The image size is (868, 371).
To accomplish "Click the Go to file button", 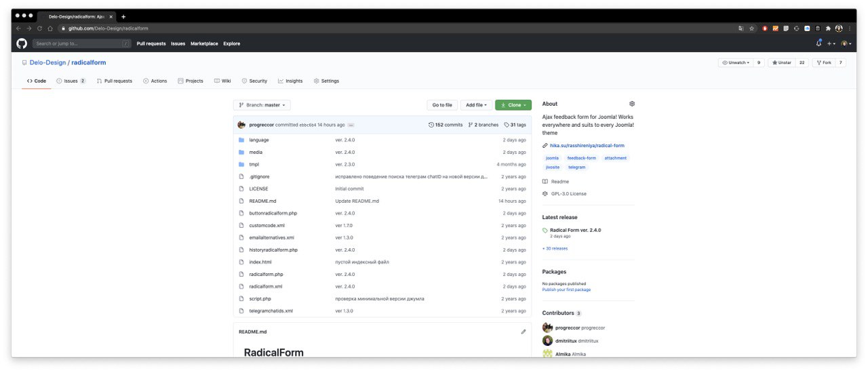I will 442,105.
